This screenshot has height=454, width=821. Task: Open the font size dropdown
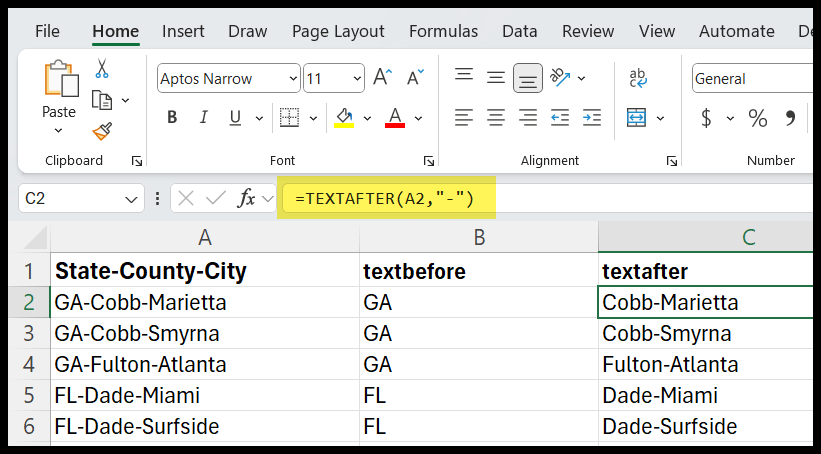tap(358, 79)
